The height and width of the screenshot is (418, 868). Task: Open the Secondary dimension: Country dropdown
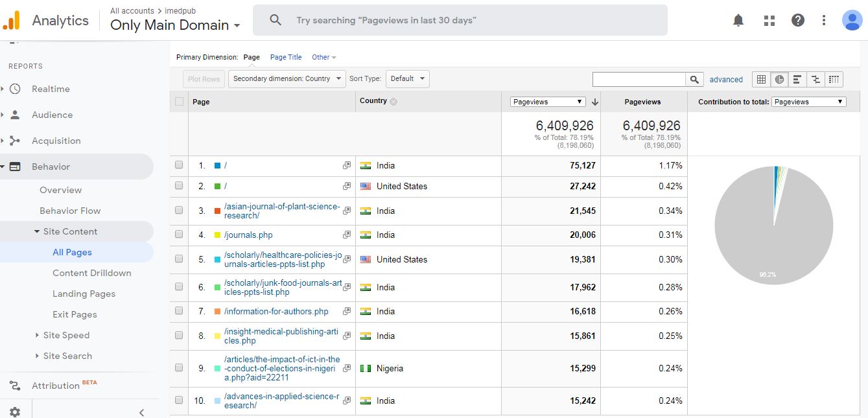[x=287, y=79]
